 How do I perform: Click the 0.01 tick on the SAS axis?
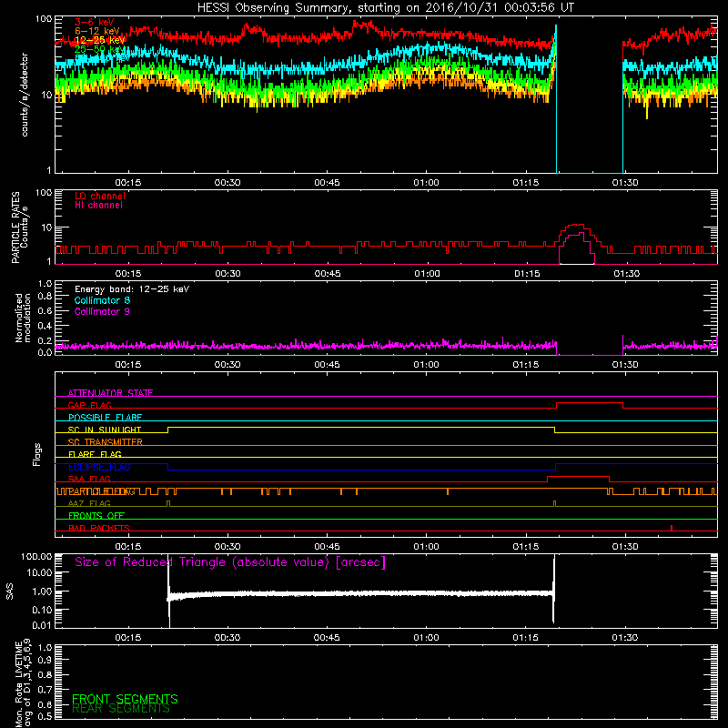click(42, 625)
